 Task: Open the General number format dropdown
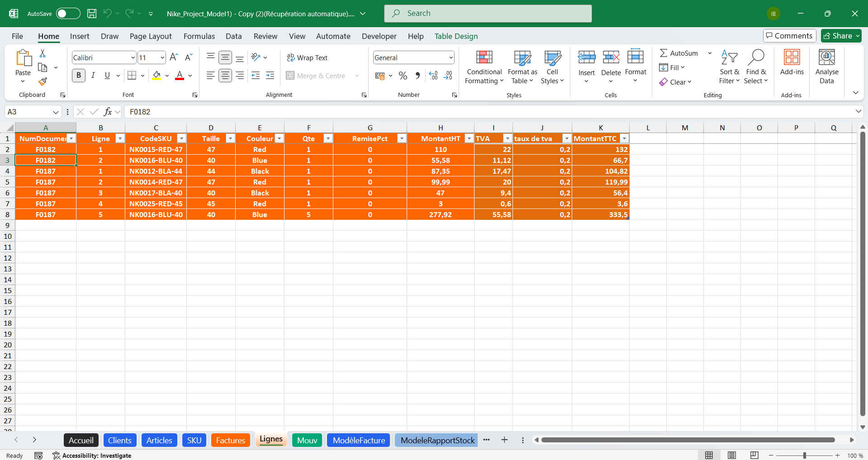[x=451, y=57]
